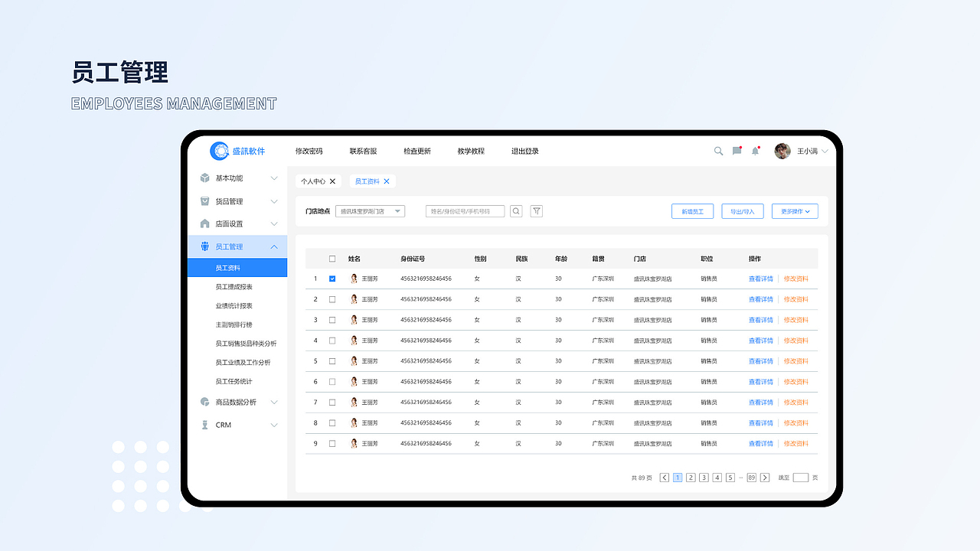Open 员工提成报表 in the sidebar
The height and width of the screenshot is (551, 980).
pyautogui.click(x=234, y=287)
